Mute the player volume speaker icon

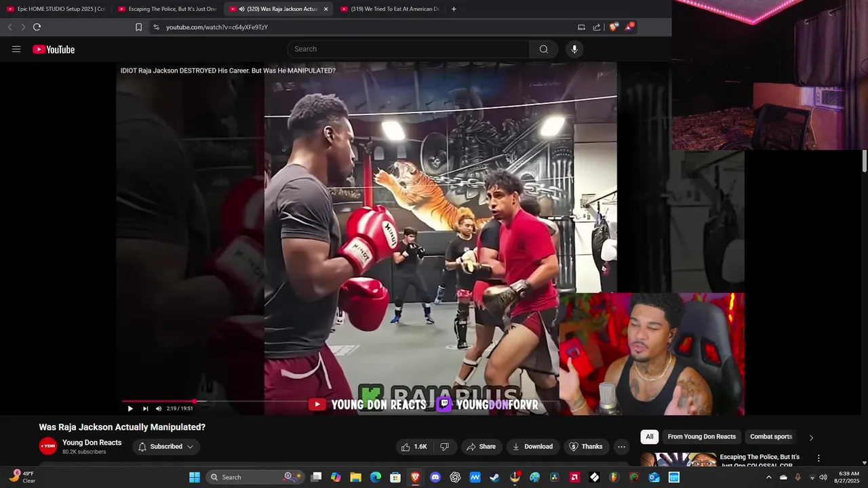pyautogui.click(x=159, y=409)
